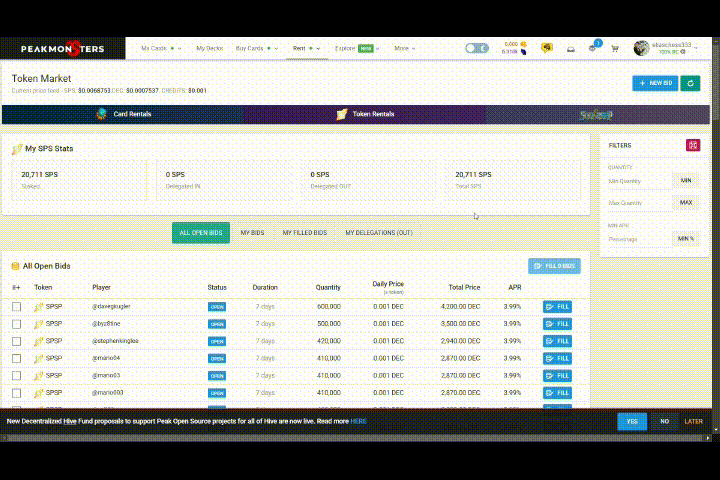Click the select-all rows icon in table header
The width and height of the screenshot is (720, 480).
tap(16, 288)
